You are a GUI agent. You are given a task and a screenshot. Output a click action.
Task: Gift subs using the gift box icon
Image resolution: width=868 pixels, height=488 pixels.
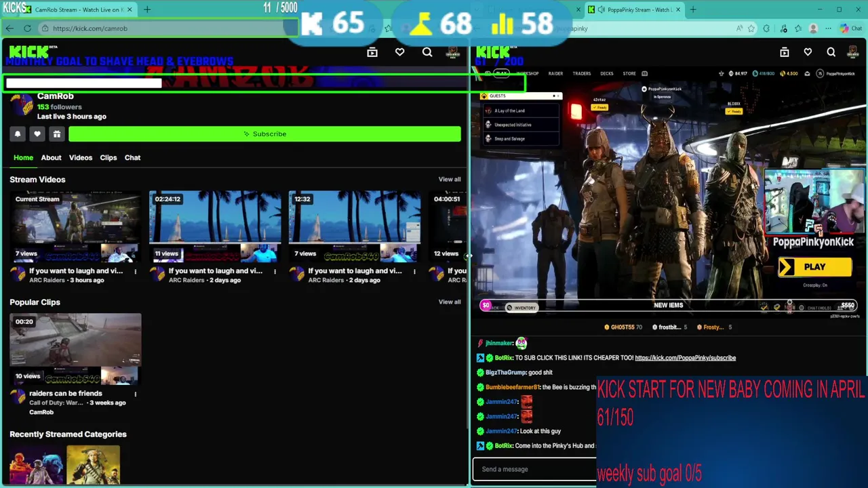(x=57, y=134)
